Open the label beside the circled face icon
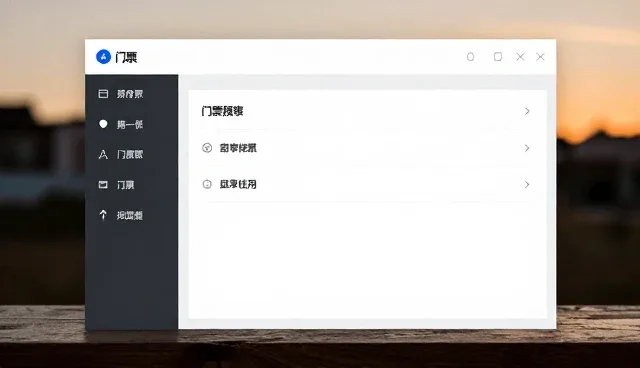Viewport: 640px width, 368px height. [x=238, y=184]
